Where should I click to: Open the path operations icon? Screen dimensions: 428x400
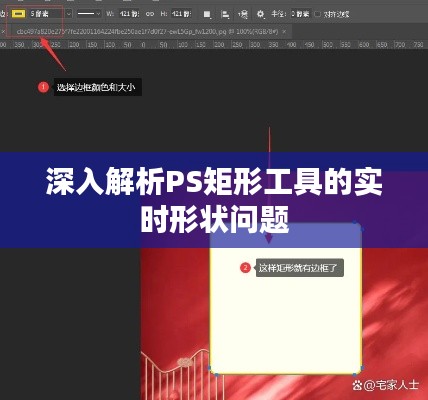[x=207, y=14]
